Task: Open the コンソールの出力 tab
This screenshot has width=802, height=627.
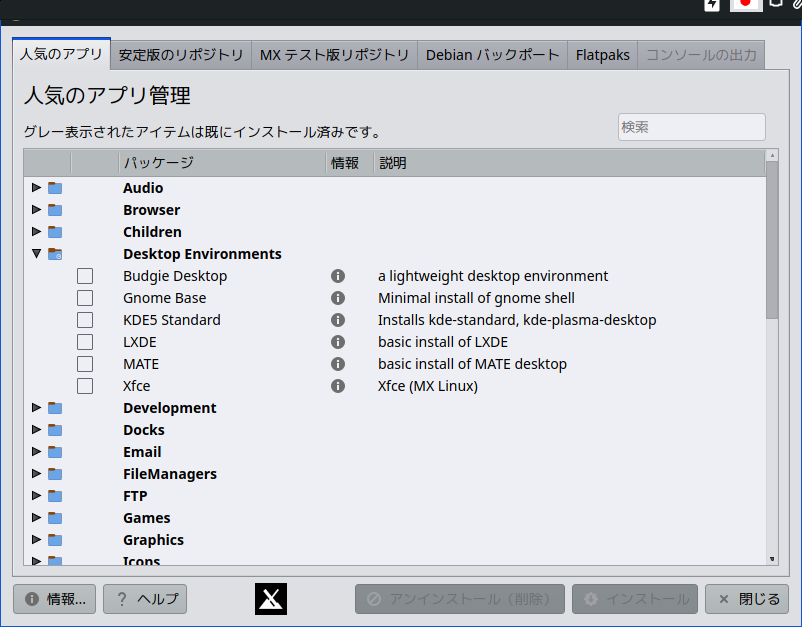Action: [701, 55]
